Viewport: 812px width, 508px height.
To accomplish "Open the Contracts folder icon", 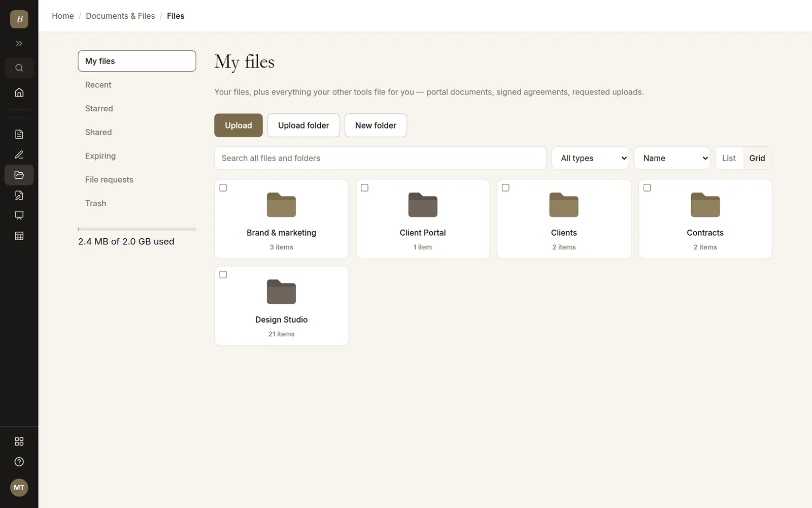I will pyautogui.click(x=705, y=205).
